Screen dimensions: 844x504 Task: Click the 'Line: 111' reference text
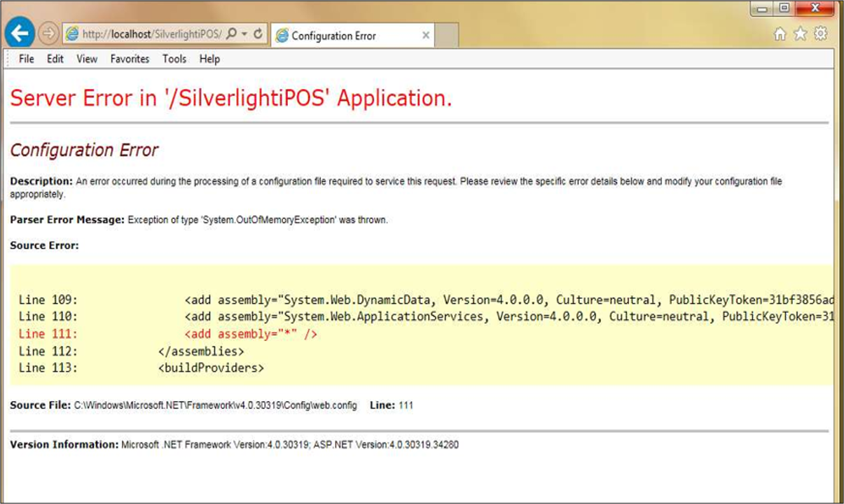(392, 405)
